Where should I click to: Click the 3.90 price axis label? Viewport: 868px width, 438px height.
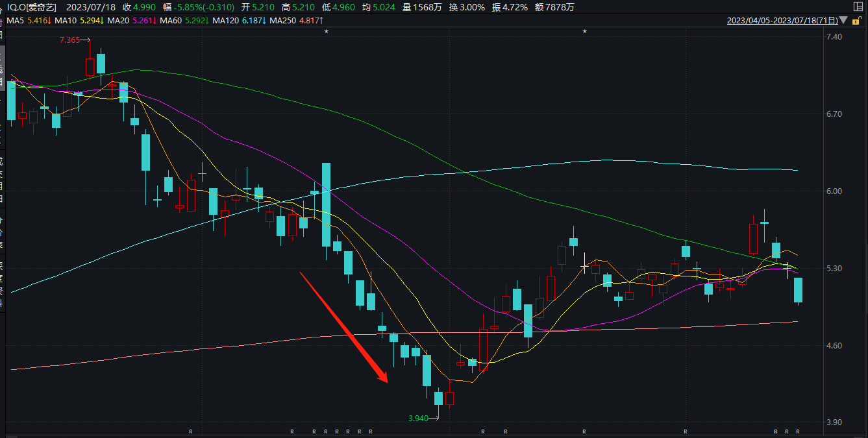(x=833, y=422)
